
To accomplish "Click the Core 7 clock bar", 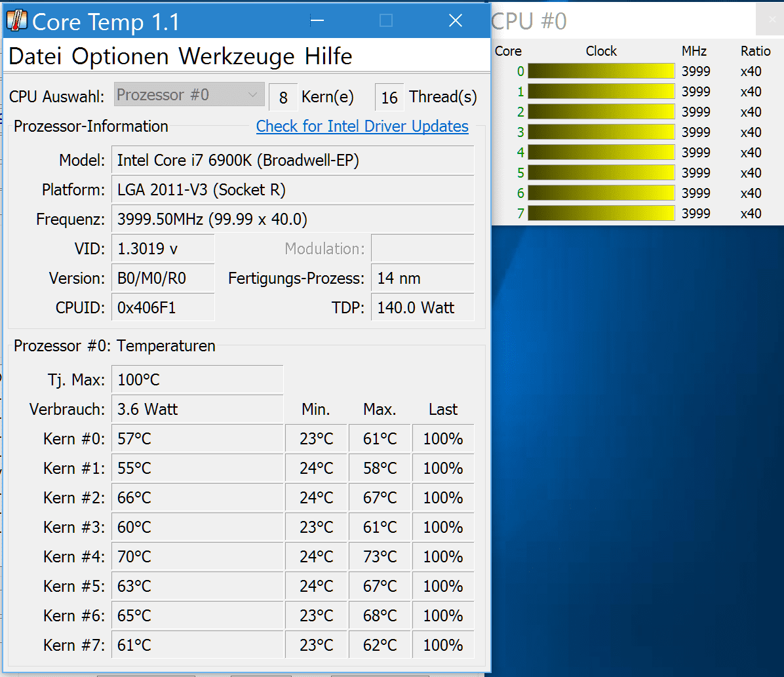I will point(600,214).
